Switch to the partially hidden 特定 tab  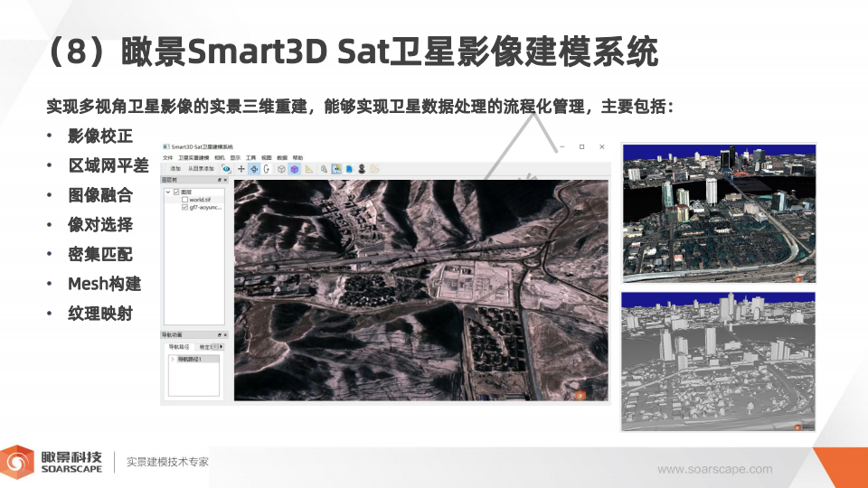click(205, 347)
